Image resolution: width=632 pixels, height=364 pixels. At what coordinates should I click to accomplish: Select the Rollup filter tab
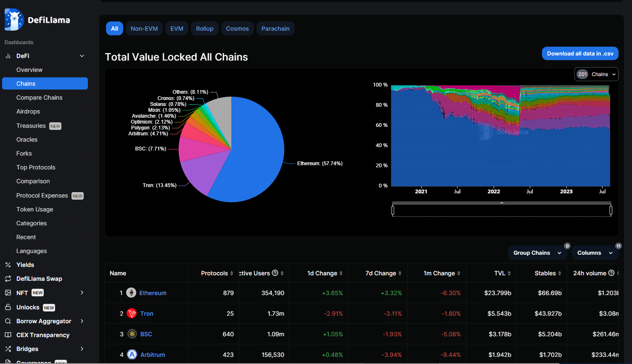pos(205,29)
